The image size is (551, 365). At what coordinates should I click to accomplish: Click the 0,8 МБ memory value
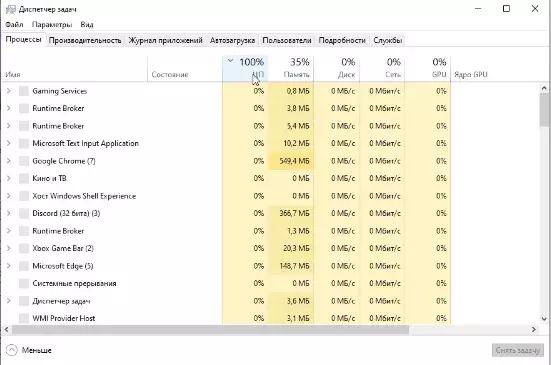point(298,91)
